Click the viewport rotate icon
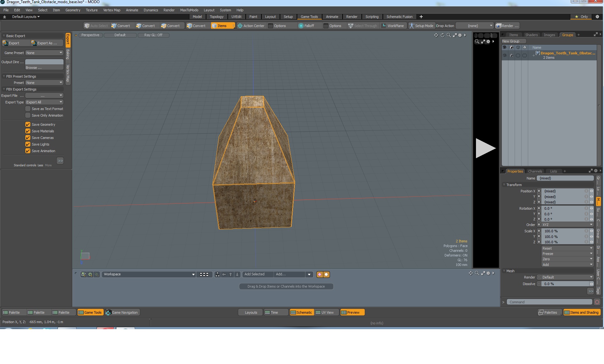Image resolution: width=604 pixels, height=364 pixels. [442, 35]
